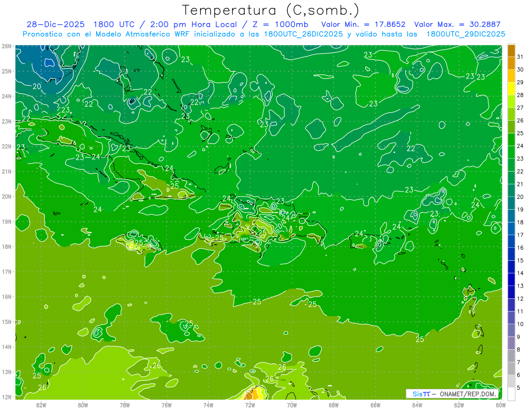
Task: Click the '19N' latitude axis label
Action: pos(7,221)
